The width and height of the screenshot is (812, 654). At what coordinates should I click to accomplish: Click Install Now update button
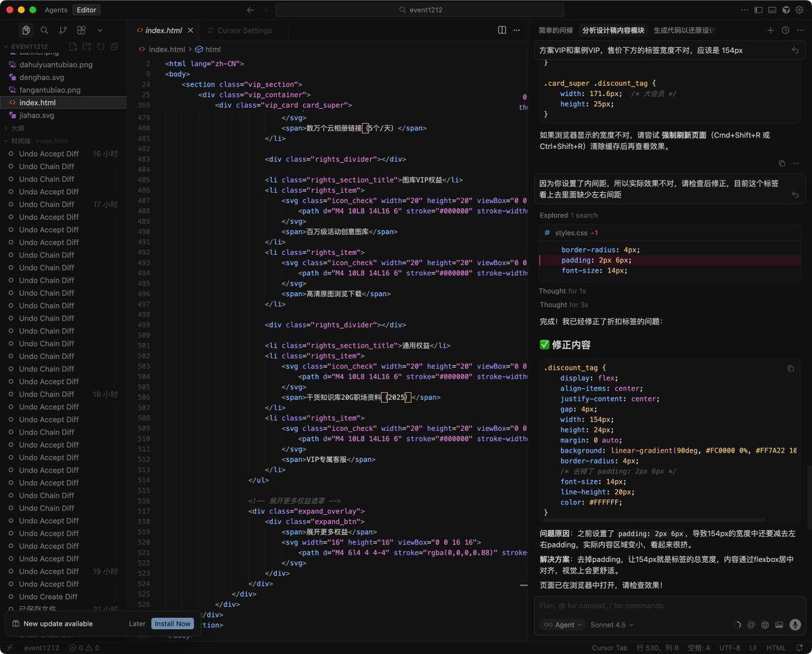tap(172, 624)
